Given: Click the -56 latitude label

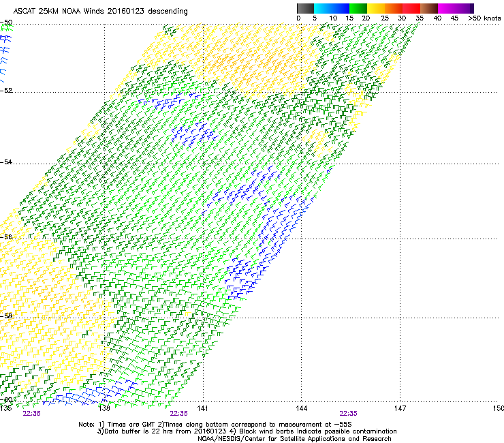Looking at the screenshot, I should click(x=6, y=237).
